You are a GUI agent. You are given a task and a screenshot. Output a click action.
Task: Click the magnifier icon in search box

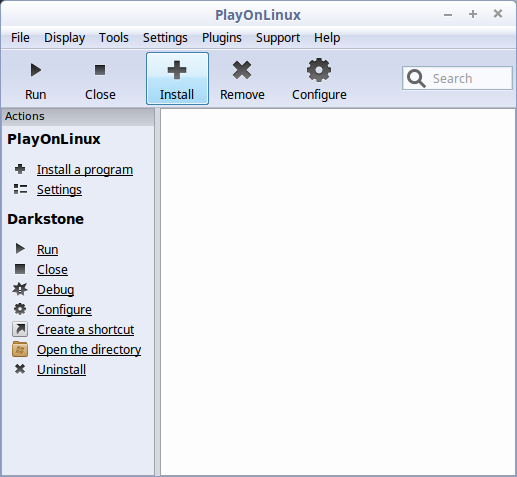point(416,78)
